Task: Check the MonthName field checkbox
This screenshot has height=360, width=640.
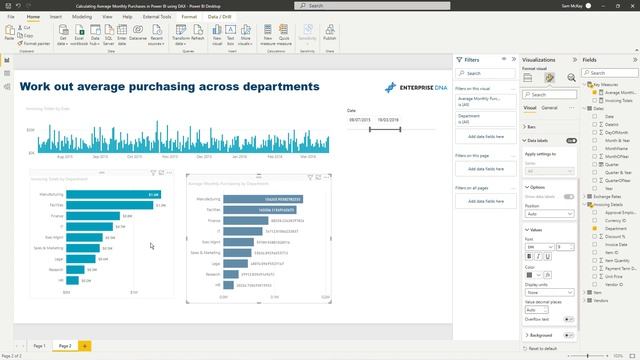Action: click(594, 149)
